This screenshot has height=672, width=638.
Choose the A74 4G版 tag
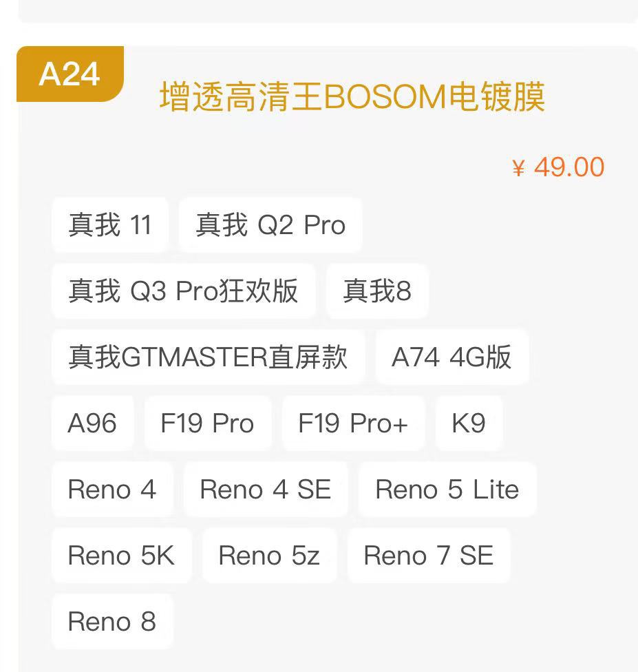tap(451, 357)
